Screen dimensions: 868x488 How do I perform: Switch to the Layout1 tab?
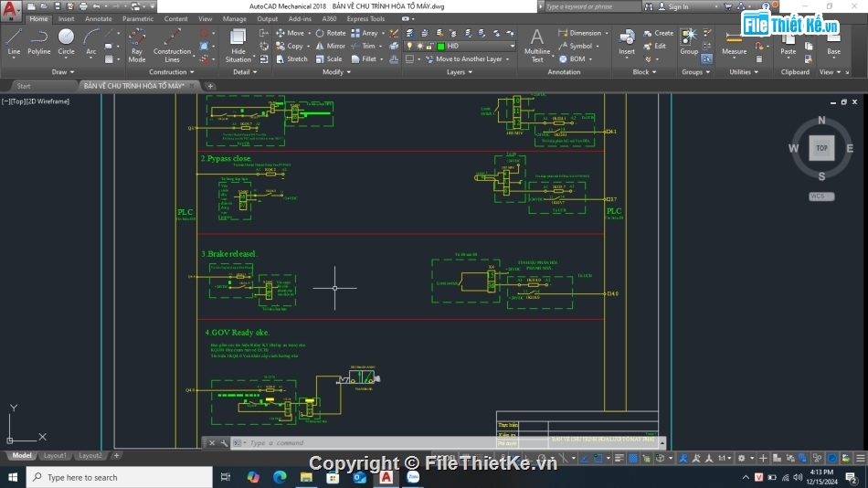55,455
